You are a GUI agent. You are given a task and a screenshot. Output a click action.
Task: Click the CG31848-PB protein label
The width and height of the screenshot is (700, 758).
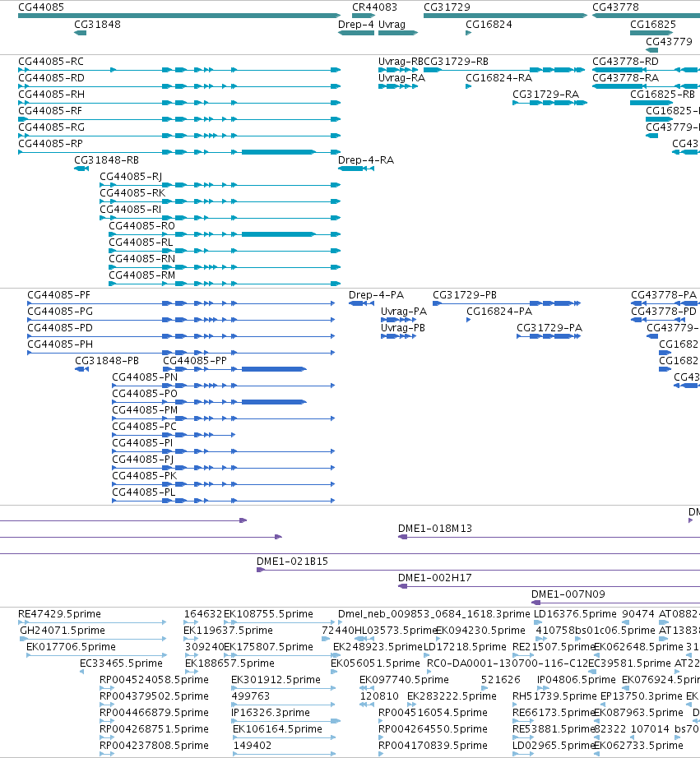pos(107,361)
